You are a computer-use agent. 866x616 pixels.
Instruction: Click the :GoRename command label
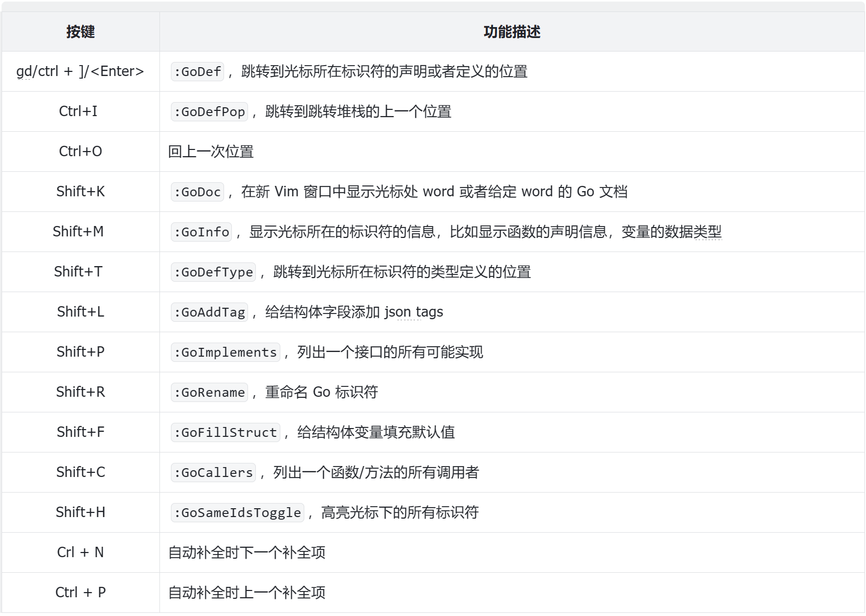[209, 392]
